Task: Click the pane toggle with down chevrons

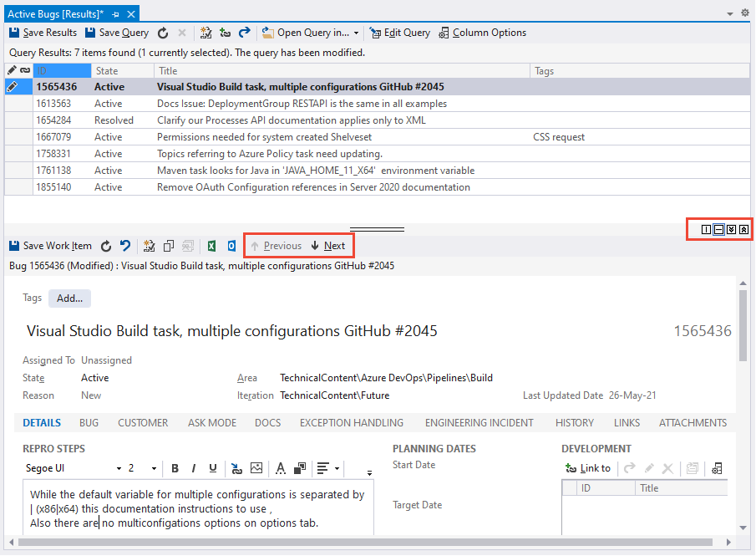Action: click(732, 230)
